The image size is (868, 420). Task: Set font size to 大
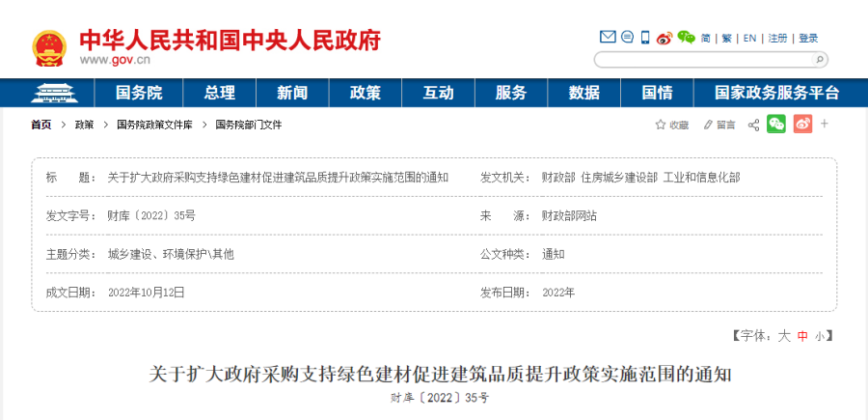pyautogui.click(x=784, y=336)
